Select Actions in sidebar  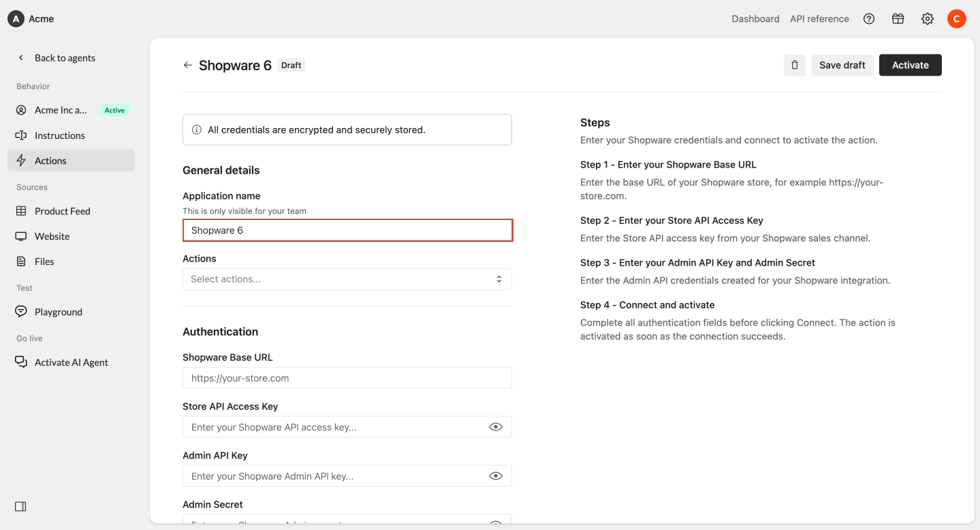72,161
